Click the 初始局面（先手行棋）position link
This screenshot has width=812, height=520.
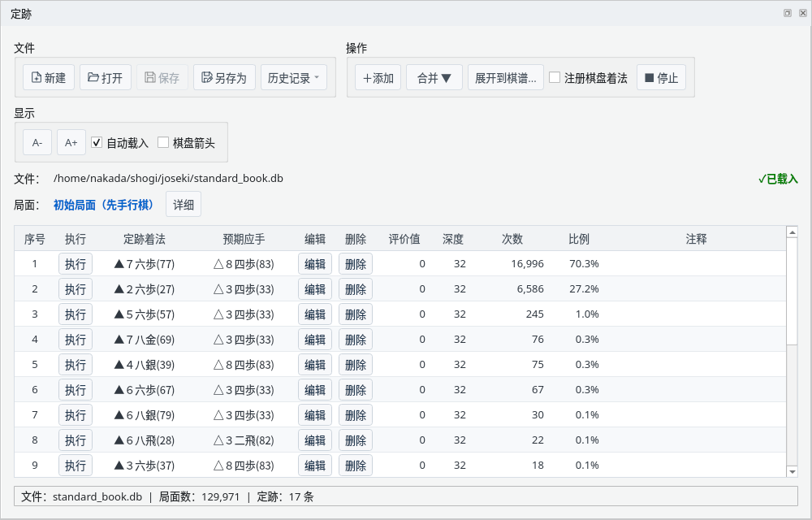pos(104,205)
